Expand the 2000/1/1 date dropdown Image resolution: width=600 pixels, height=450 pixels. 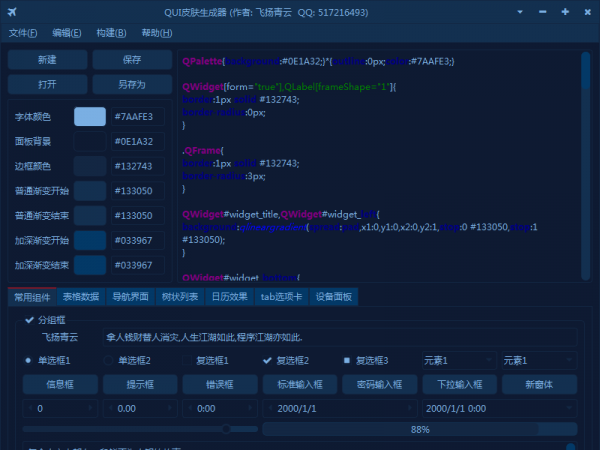click(x=410, y=409)
